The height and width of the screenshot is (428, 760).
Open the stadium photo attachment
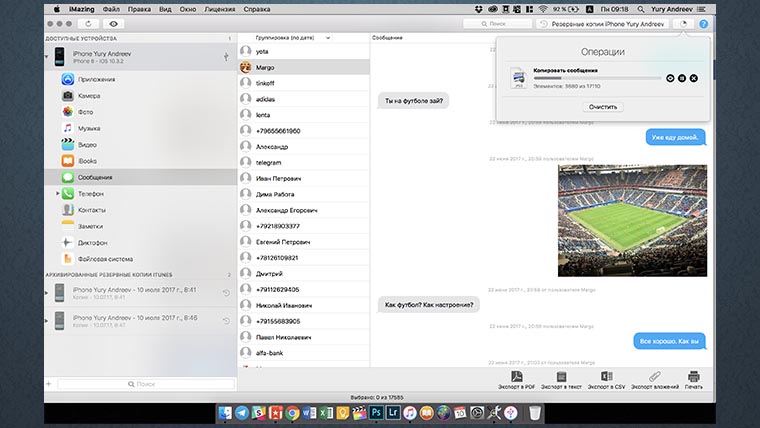[632, 221]
